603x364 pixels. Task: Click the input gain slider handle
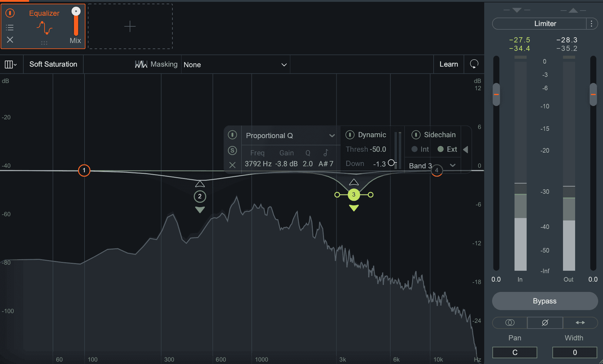coord(496,94)
